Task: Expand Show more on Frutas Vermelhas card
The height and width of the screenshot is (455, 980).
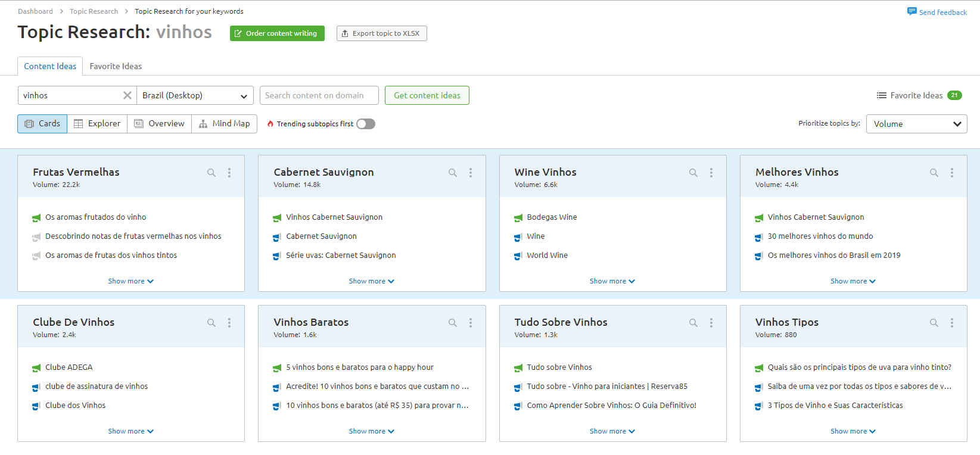Action: (130, 281)
